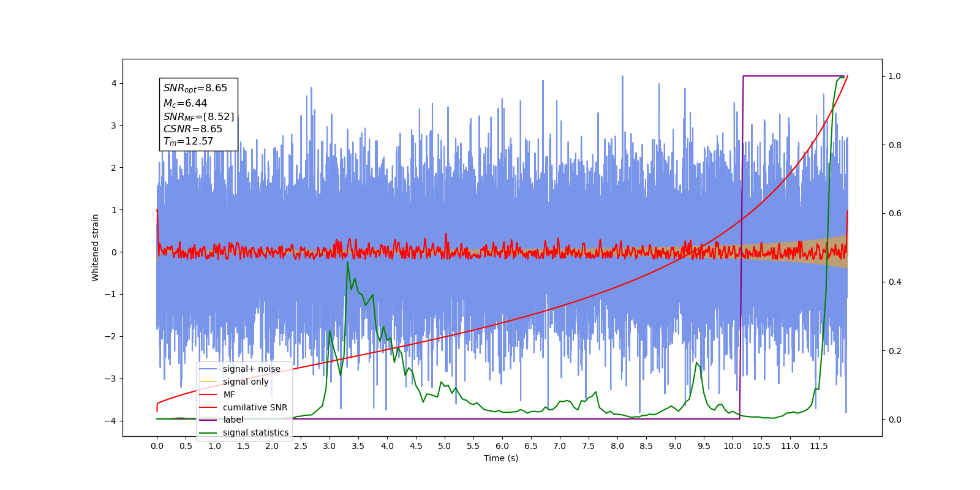Screen dimensions: 980x490
Task: Click the 11.5 tick on the time axis
Action: (819, 446)
